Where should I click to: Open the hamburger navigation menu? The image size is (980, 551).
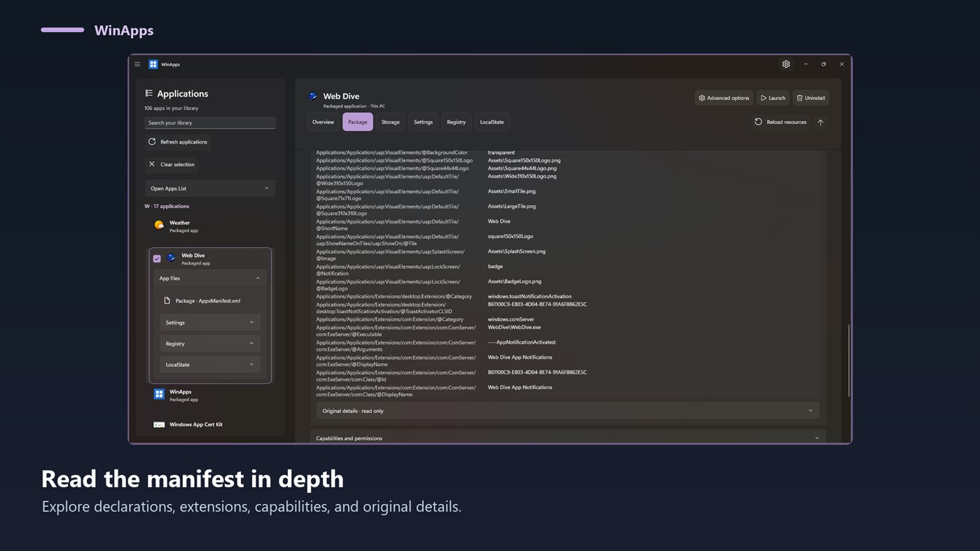[137, 64]
